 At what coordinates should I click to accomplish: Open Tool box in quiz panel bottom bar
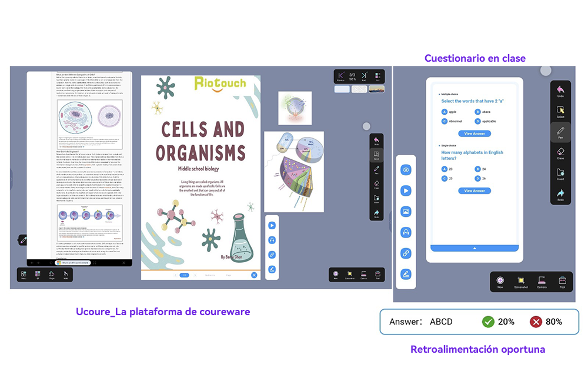coord(563,282)
